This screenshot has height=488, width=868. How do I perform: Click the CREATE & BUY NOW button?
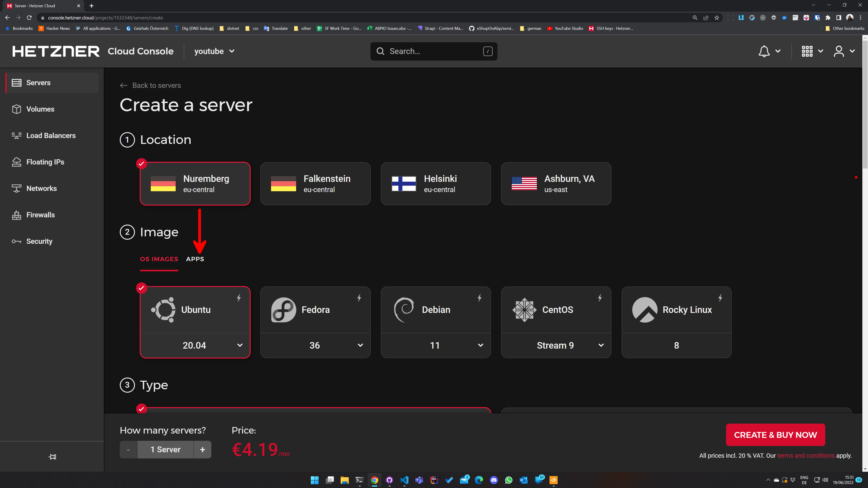[x=775, y=435]
